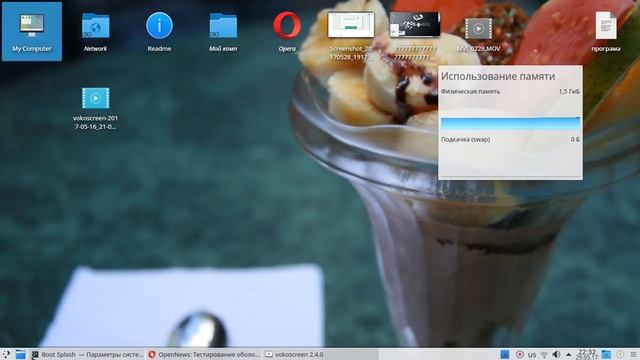The height and width of the screenshot is (360, 640).
Task: Click the physical memory usage bar
Action: point(510,124)
